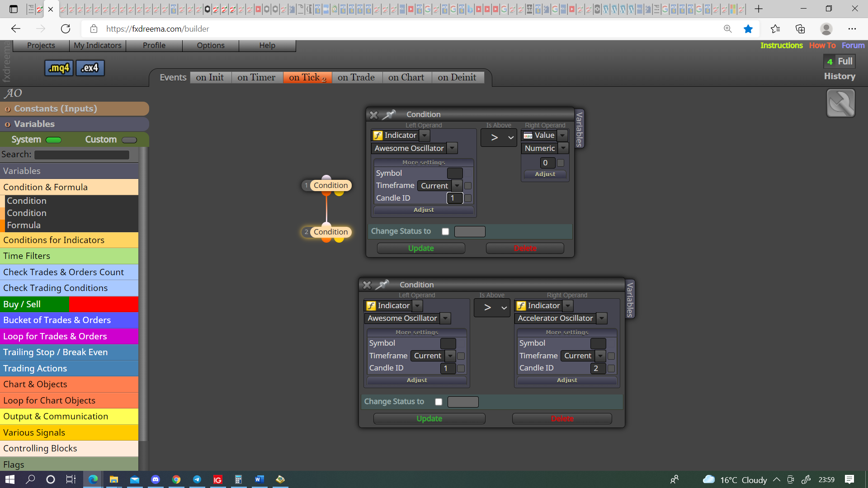Open upper Is Above operator dropdown
The image size is (868, 488).
pos(499,137)
